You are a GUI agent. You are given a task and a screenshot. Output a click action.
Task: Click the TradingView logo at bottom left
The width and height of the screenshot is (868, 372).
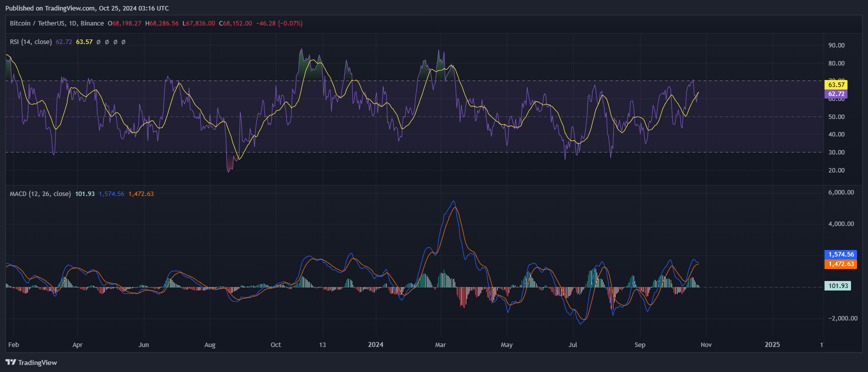click(x=31, y=362)
